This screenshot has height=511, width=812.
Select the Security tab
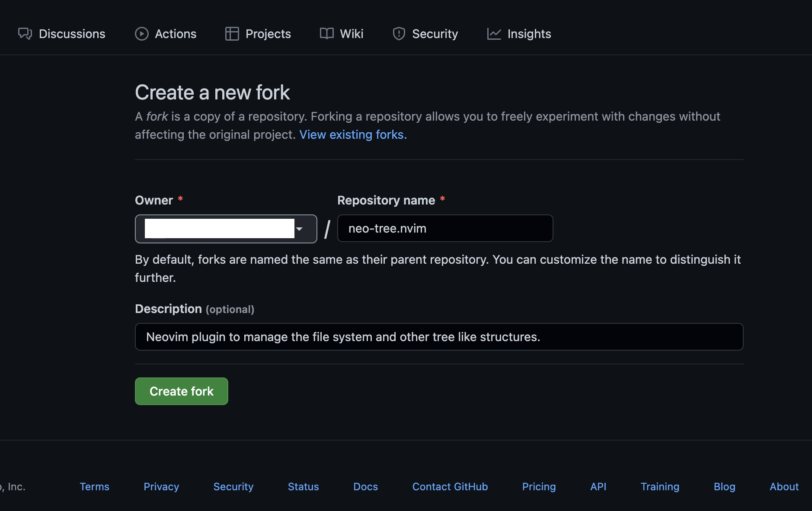click(x=425, y=34)
